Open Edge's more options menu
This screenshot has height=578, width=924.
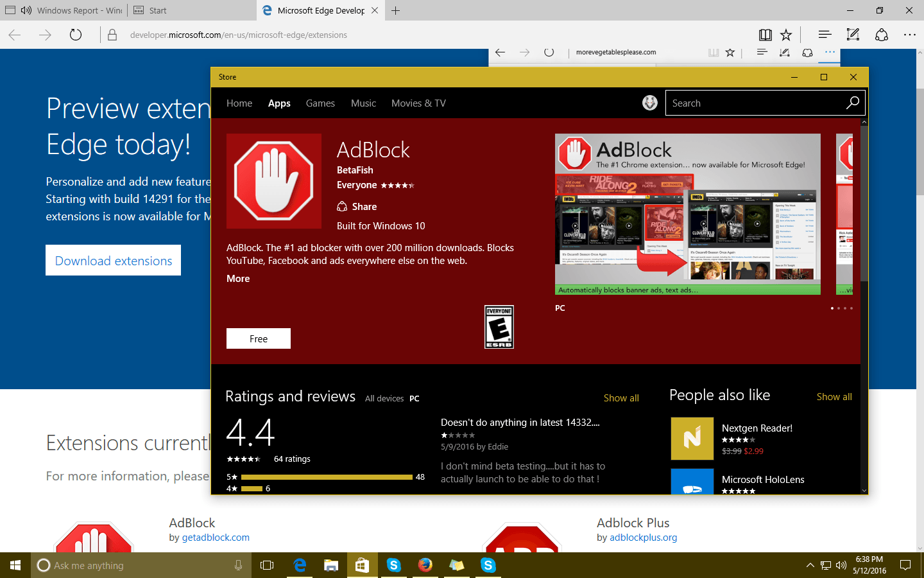tap(911, 35)
